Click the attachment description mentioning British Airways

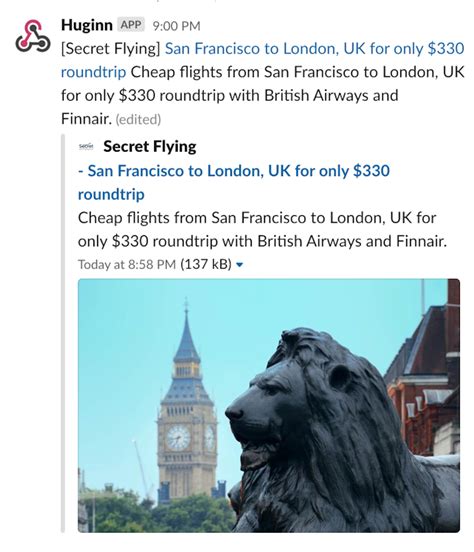coord(262,230)
